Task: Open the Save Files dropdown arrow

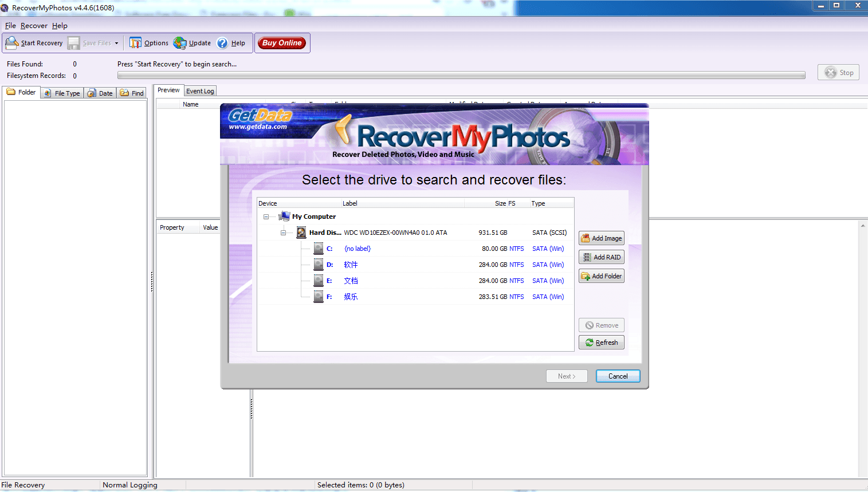Action: click(116, 42)
